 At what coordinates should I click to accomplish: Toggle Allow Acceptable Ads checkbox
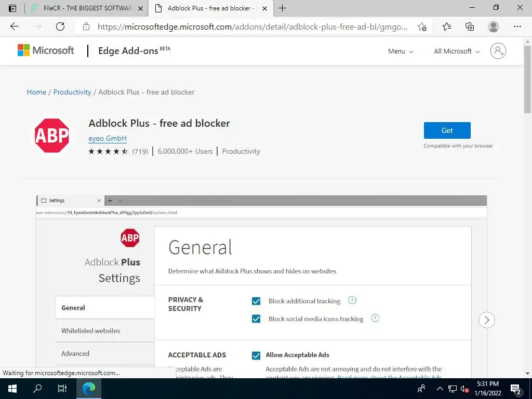click(256, 355)
